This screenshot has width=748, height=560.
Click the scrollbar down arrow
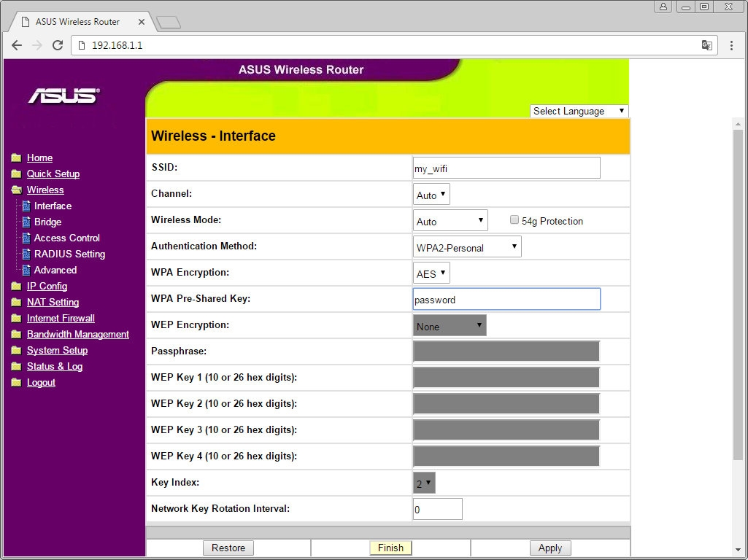pos(738,551)
